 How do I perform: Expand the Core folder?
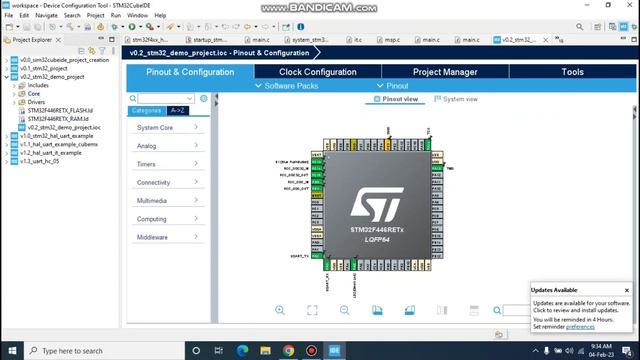[14, 94]
